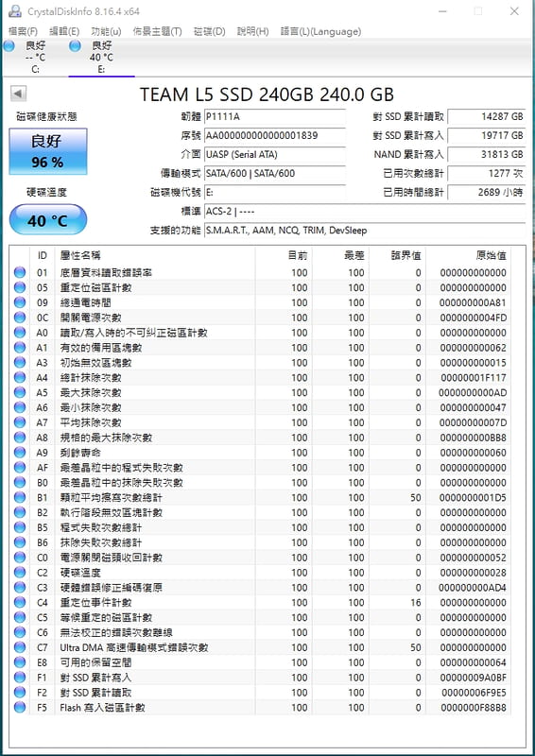Click the blue status orb for attribute A7
Image resolution: width=535 pixels, height=756 pixels.
tap(20, 422)
